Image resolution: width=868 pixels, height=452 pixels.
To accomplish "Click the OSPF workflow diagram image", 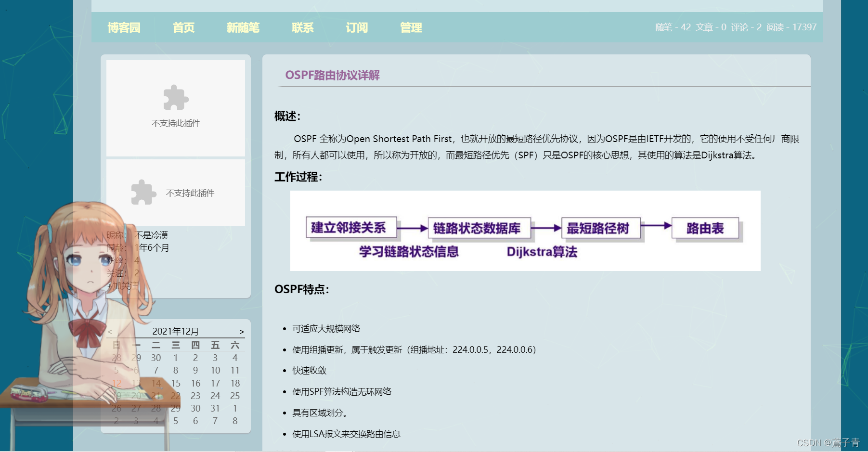I will pyautogui.click(x=525, y=231).
